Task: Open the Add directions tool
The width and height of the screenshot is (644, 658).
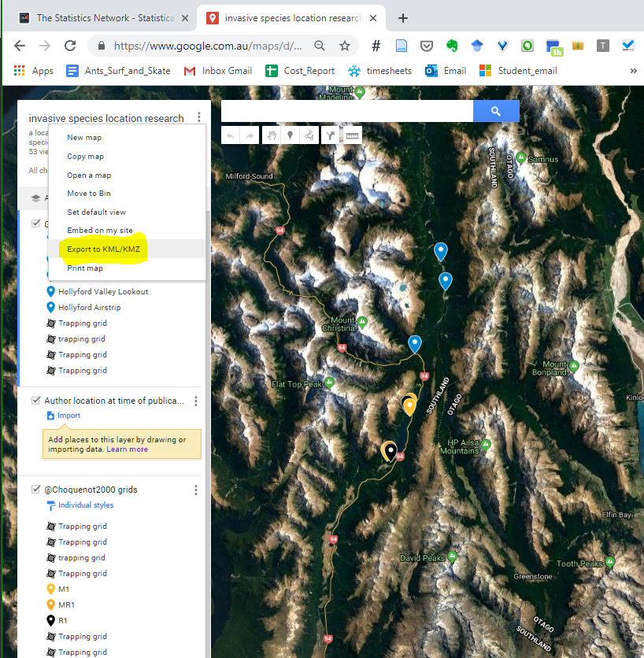Action: coord(331,135)
